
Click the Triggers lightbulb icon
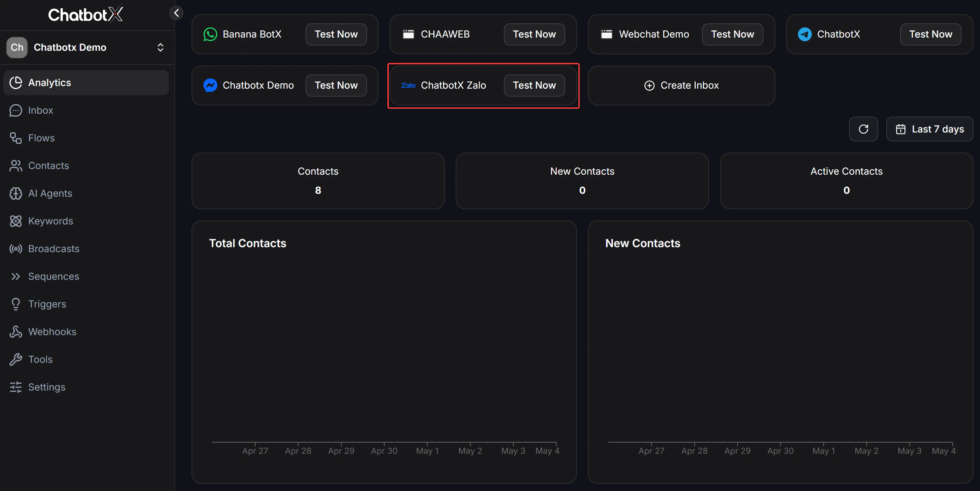click(15, 304)
